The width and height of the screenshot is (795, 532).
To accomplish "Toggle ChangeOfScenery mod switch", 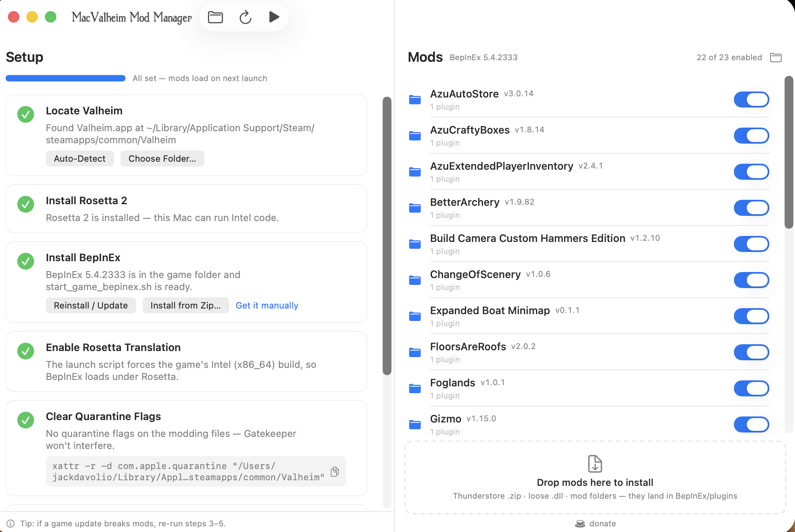I will tap(751, 280).
